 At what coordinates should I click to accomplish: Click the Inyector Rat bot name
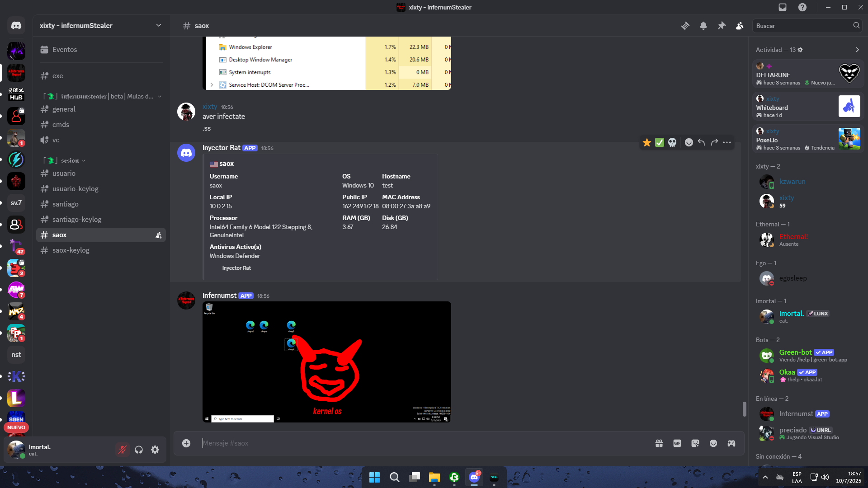click(x=222, y=148)
